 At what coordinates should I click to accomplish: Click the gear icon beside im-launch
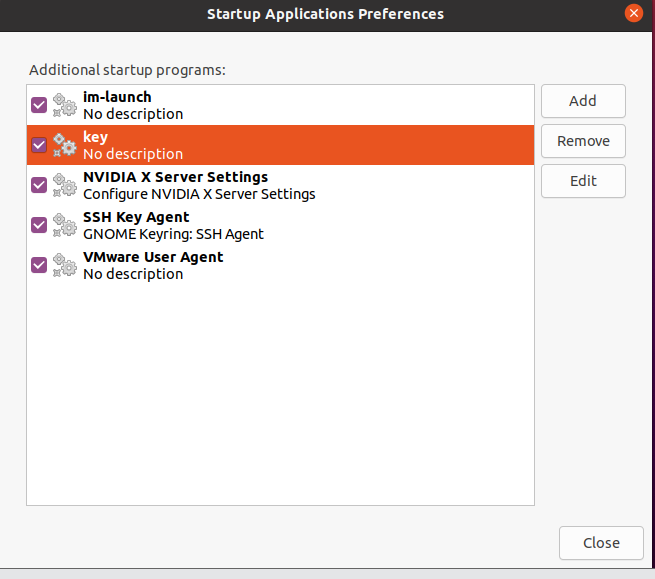click(x=65, y=105)
